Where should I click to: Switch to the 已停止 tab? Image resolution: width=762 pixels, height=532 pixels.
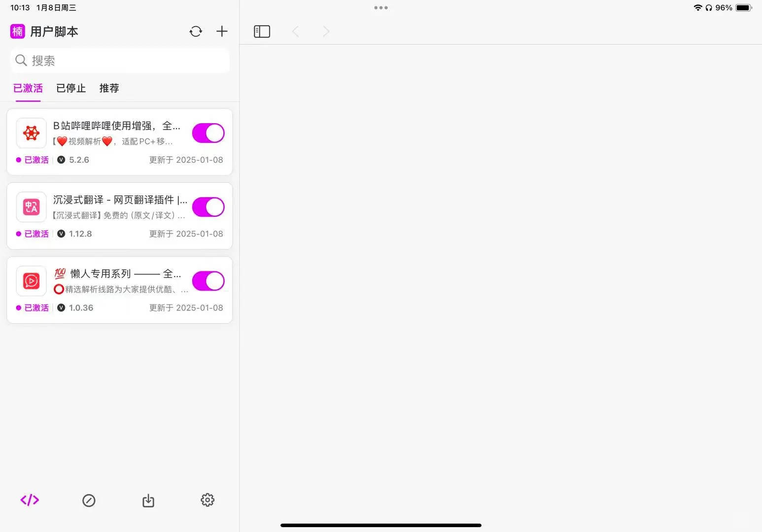tap(70, 88)
